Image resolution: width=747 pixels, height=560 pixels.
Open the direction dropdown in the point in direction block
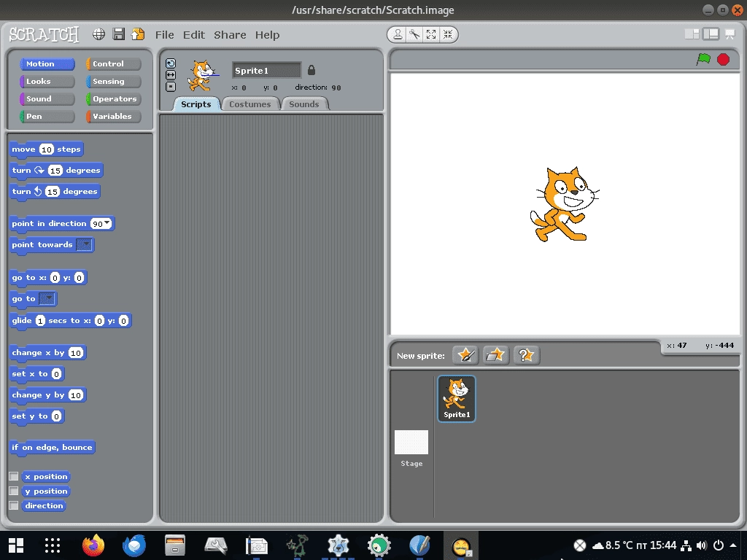pos(107,223)
